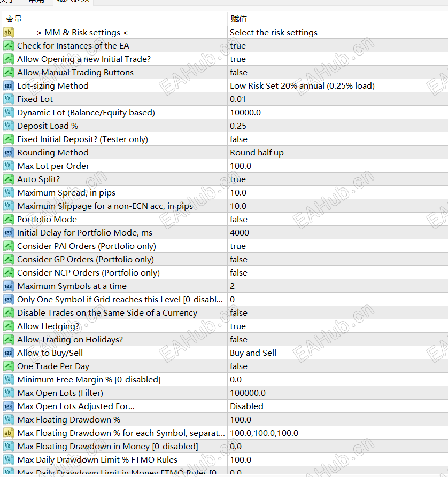Click the icon beside Maximum Spread, in pips
Screen dimensions: 448x477
(x=9, y=193)
